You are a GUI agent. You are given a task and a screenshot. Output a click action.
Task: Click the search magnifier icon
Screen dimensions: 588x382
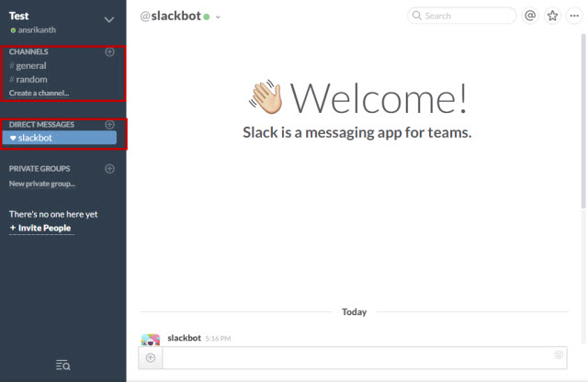416,16
